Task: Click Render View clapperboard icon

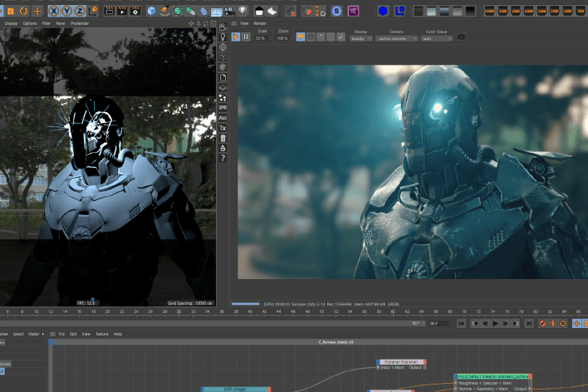Action: (109, 11)
